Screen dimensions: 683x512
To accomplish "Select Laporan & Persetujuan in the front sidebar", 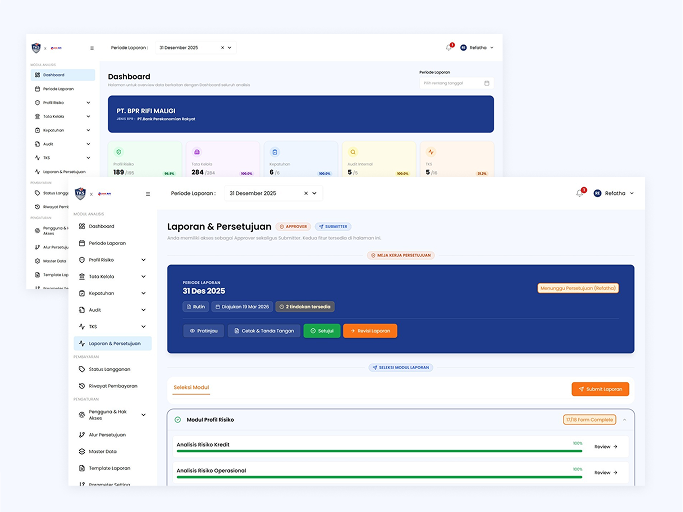I will coord(112,343).
